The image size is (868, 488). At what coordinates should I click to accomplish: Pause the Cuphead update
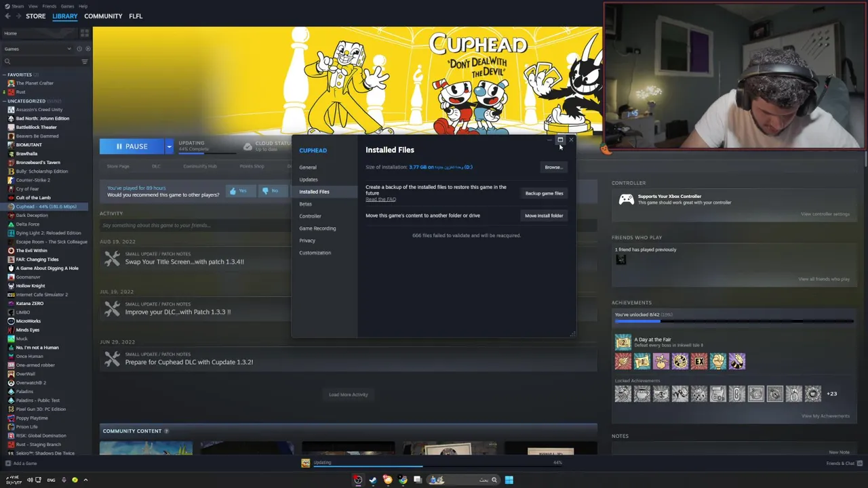(132, 146)
